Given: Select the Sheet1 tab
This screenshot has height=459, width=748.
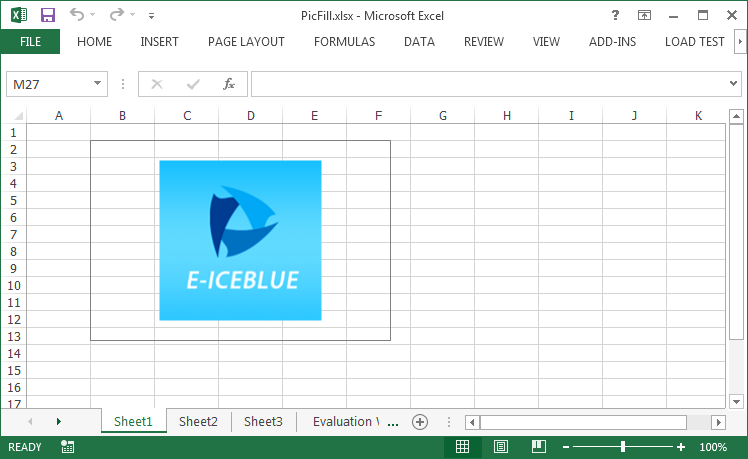Looking at the screenshot, I should (133, 421).
